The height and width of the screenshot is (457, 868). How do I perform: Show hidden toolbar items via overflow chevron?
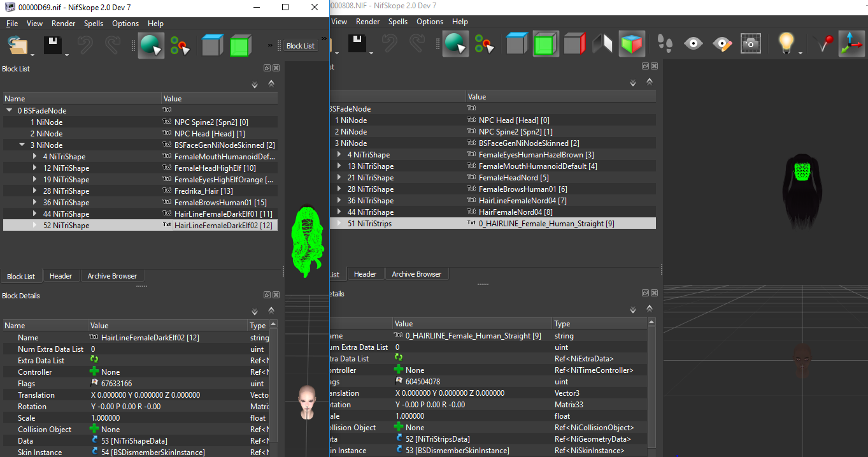coord(271,46)
